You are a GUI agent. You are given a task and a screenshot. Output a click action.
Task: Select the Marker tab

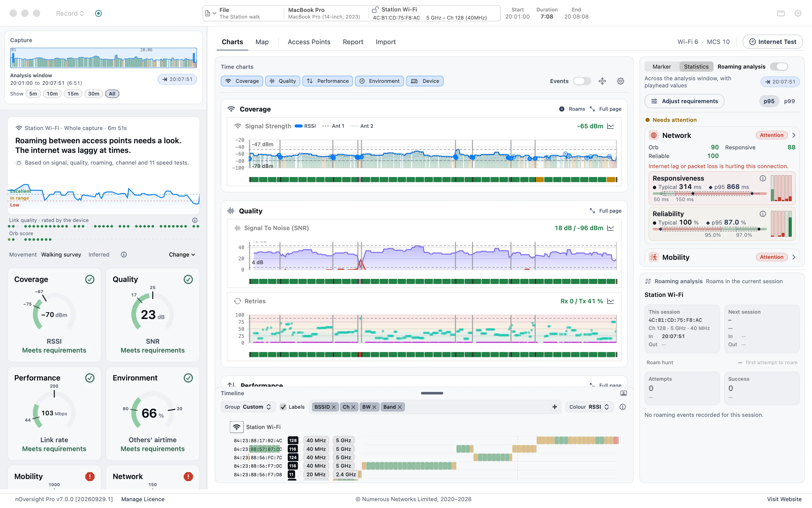click(662, 67)
